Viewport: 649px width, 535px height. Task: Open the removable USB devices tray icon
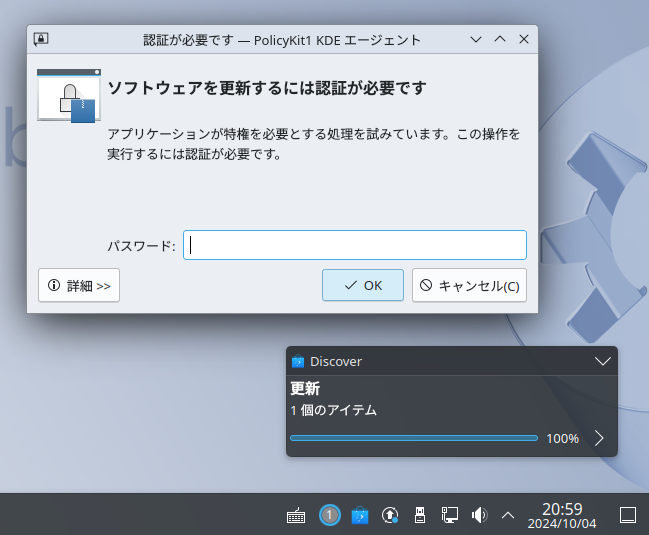pos(421,515)
